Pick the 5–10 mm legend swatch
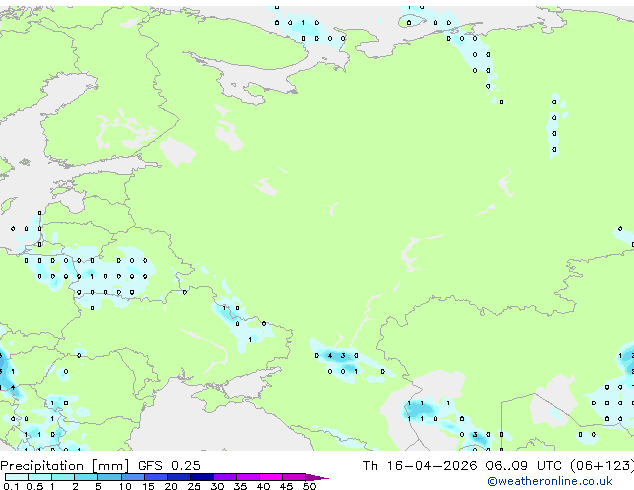Image resolution: width=634 pixels, height=490 pixels. click(109, 477)
